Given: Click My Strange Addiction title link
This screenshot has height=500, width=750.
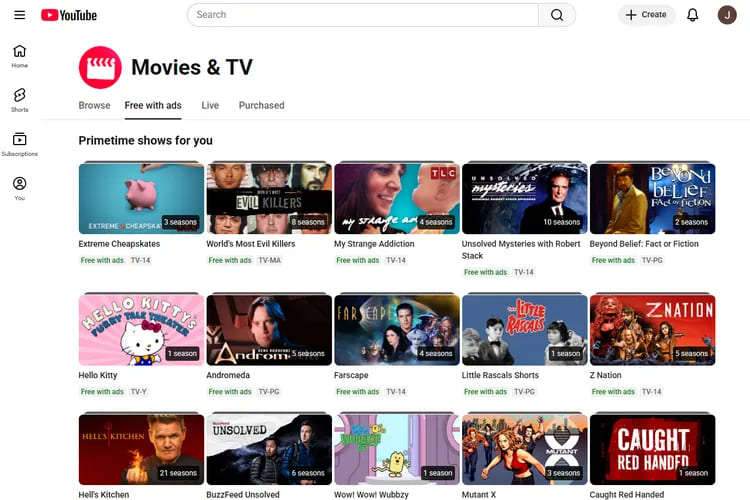Looking at the screenshot, I should click(x=374, y=244).
